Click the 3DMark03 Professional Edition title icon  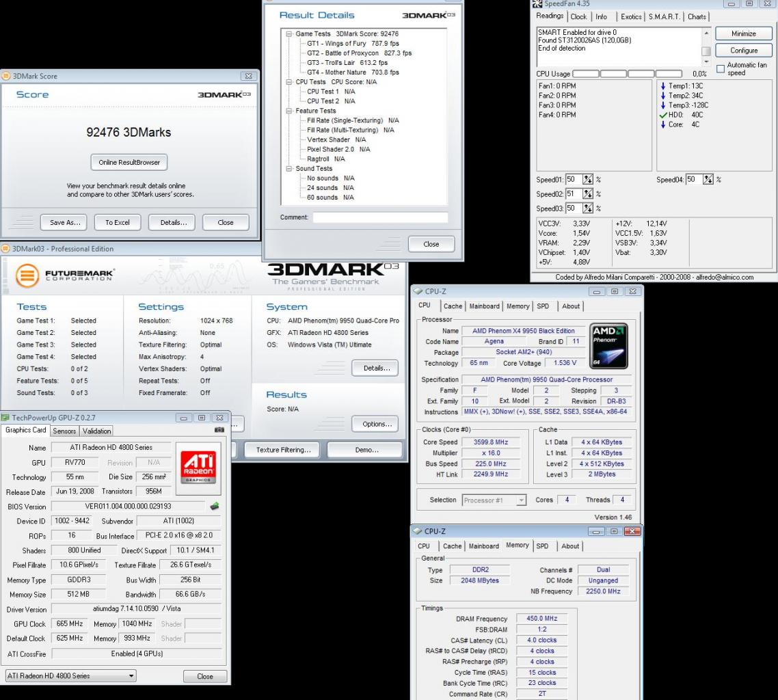[6, 249]
